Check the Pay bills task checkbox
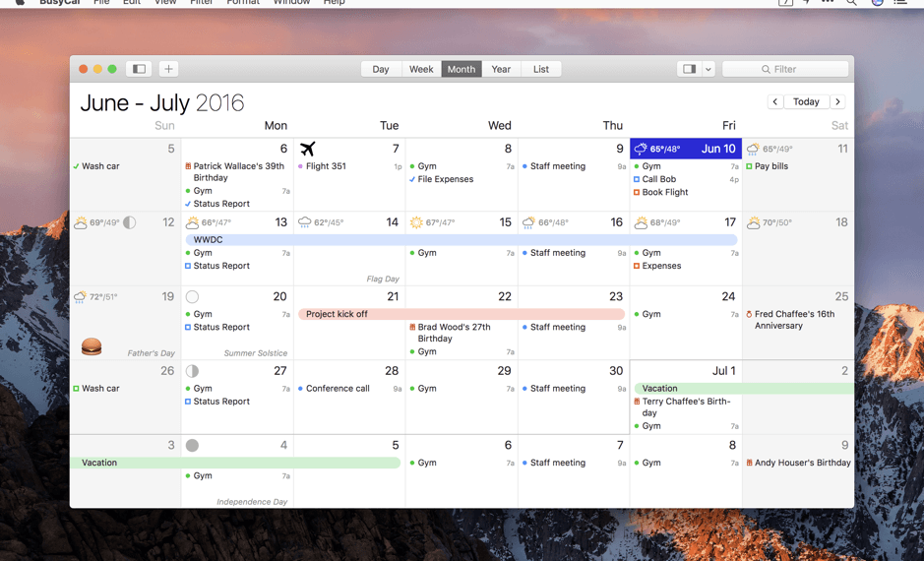This screenshot has height=561, width=924. coord(749,166)
